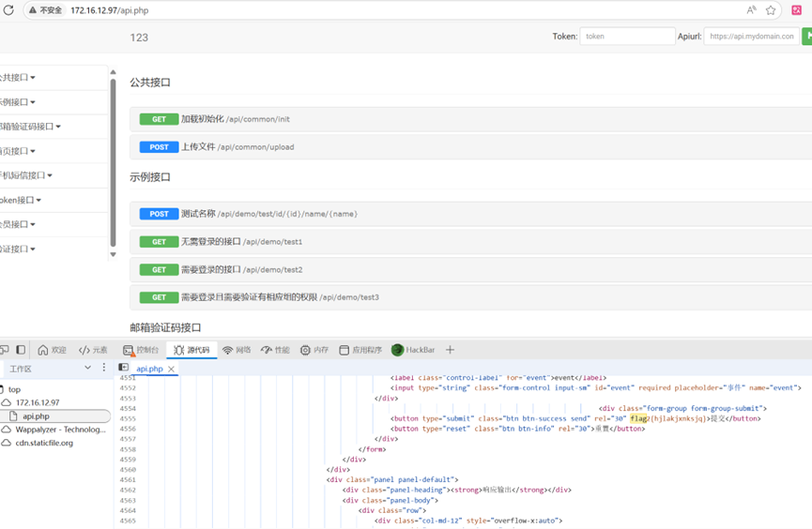Image resolution: width=812 pixels, height=529 pixels.
Task: Open the 性能 DevTools tab
Action: point(275,350)
